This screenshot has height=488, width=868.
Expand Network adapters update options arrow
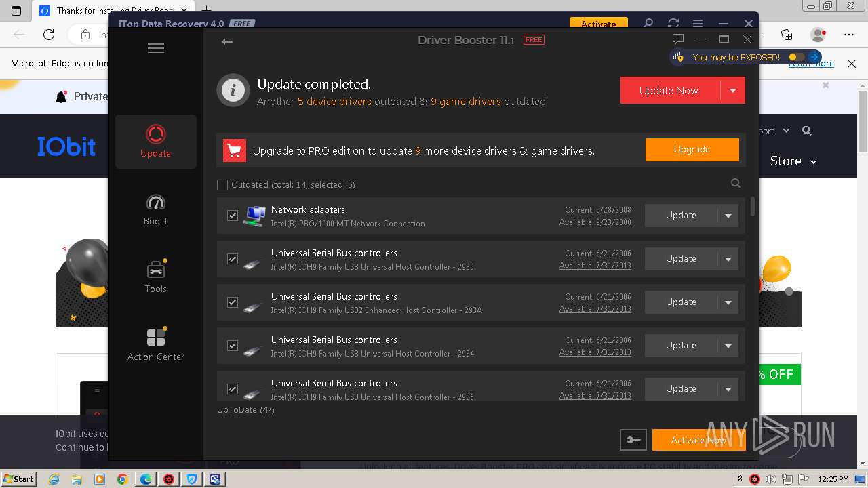tap(728, 216)
